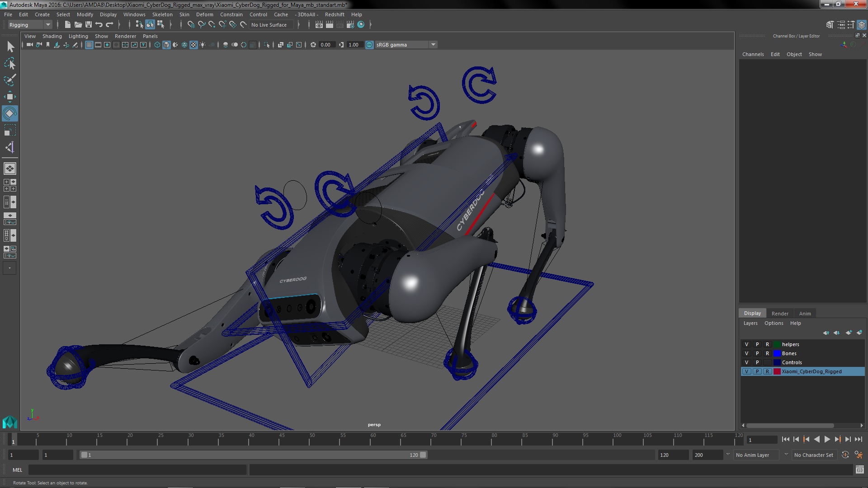
Task: Click MEL command language toggle
Action: 17,470
